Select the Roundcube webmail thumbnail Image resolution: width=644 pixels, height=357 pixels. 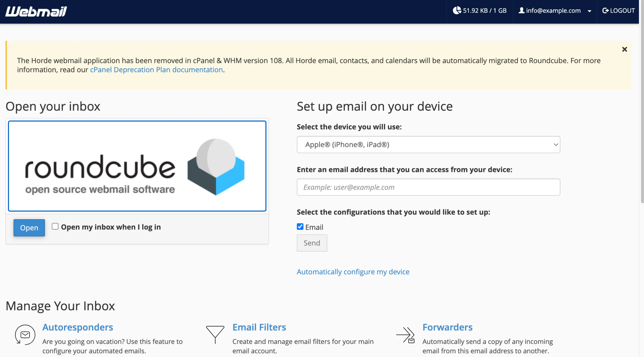[x=137, y=166]
